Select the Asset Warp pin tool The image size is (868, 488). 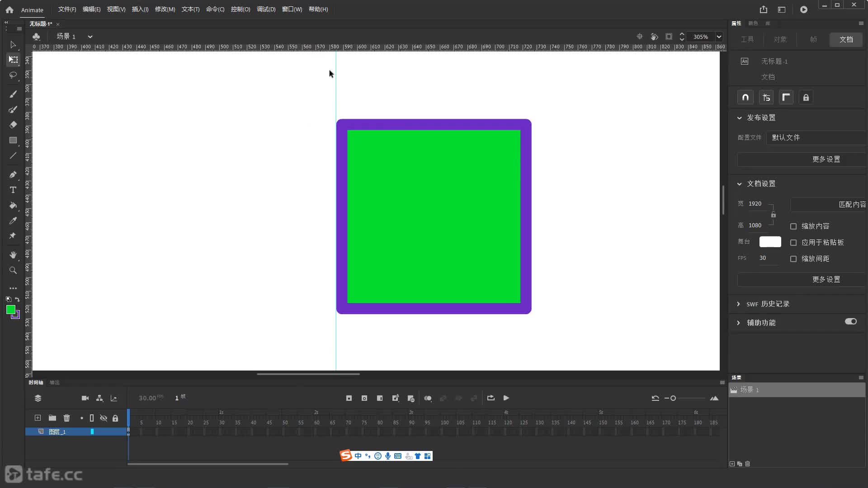click(x=13, y=236)
